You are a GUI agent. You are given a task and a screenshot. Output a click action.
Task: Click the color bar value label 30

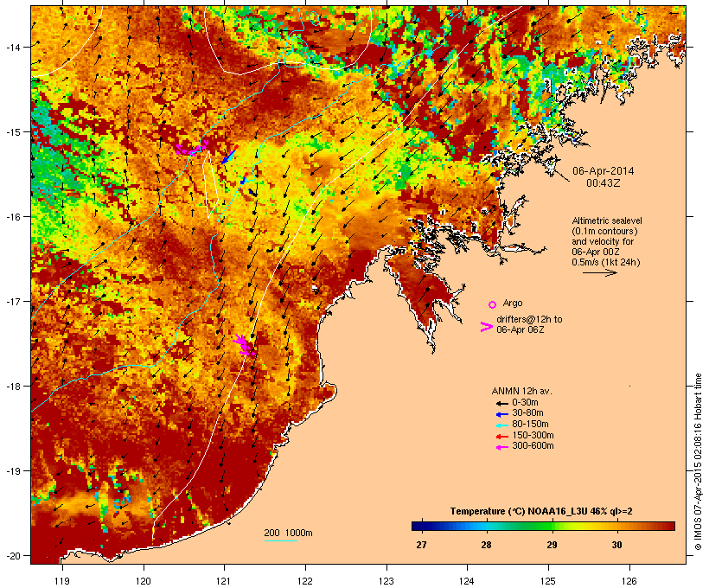[x=616, y=545]
